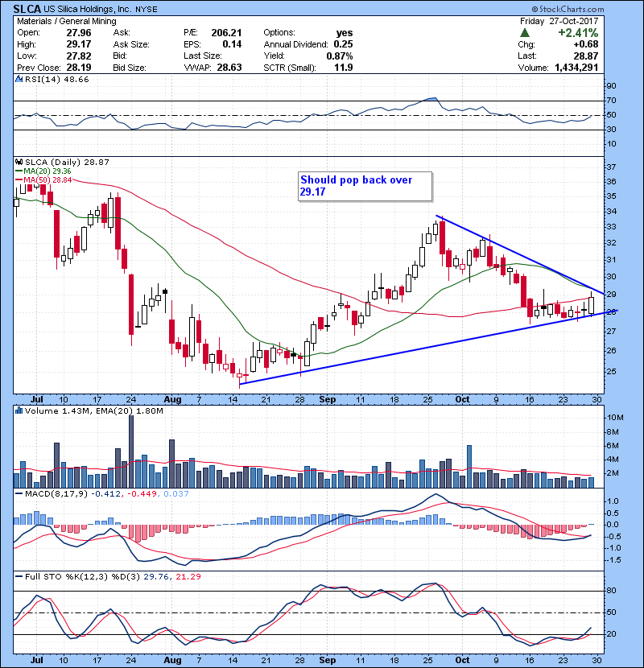Image resolution: width=644 pixels, height=668 pixels.
Task: Click the volume bars icon beside Volume 1.43M
Action: (x=19, y=410)
